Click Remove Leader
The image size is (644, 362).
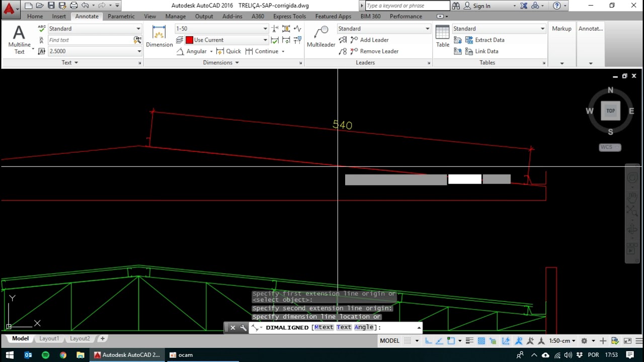(x=374, y=51)
